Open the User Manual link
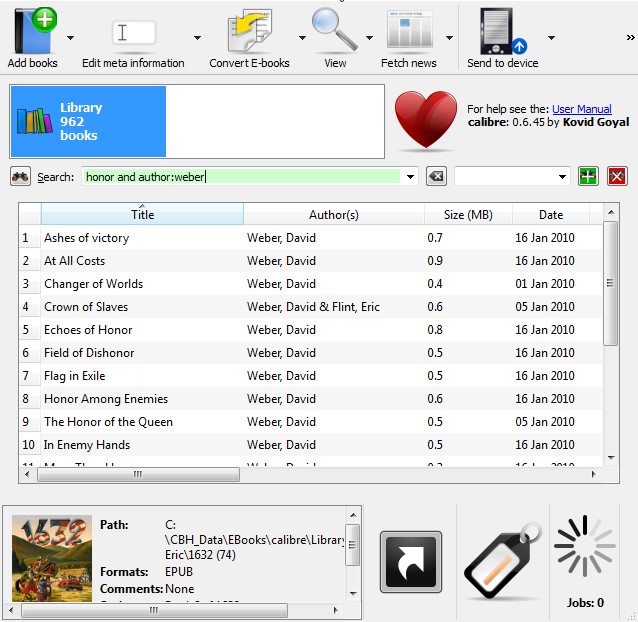This screenshot has width=638, height=622. click(581, 109)
